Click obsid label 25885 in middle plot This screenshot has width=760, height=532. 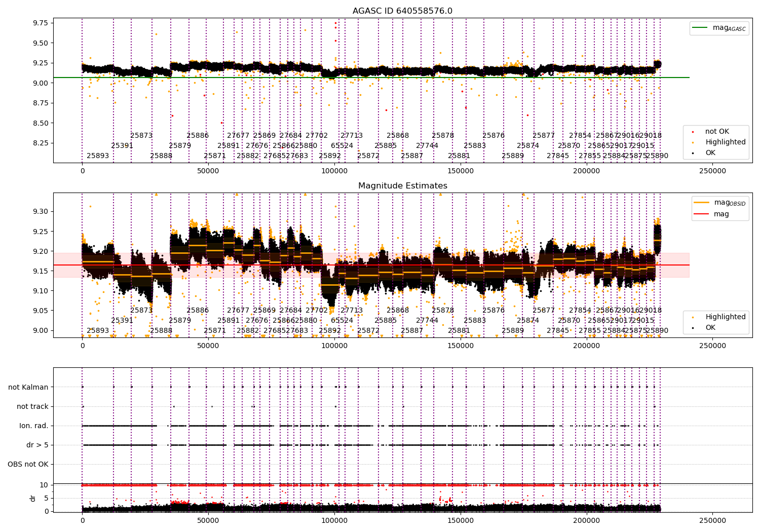(x=386, y=320)
